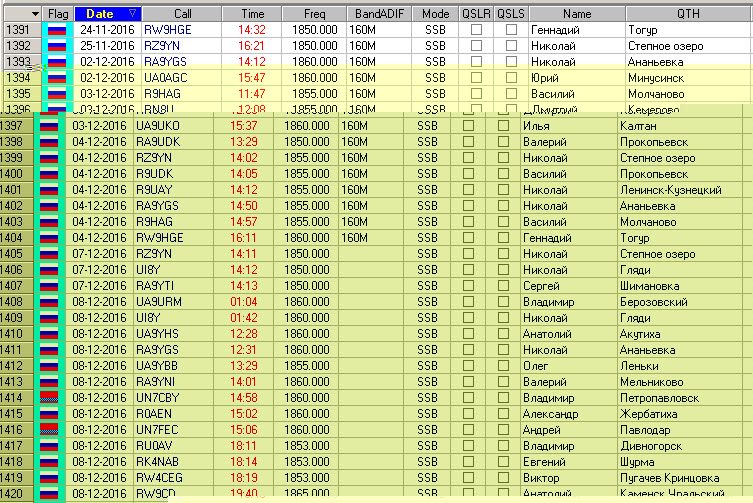The image size is (753, 503).
Task: Select row number 1405 header
Action: click(x=17, y=253)
